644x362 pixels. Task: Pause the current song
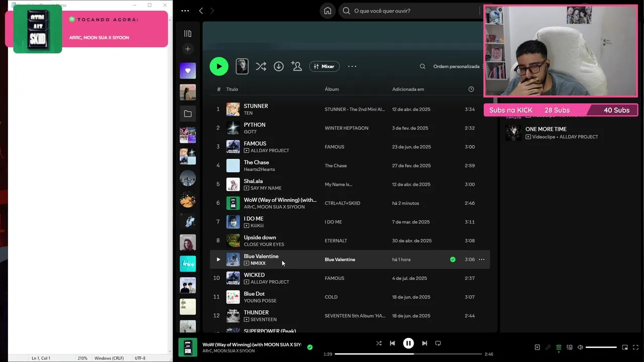pos(409,343)
